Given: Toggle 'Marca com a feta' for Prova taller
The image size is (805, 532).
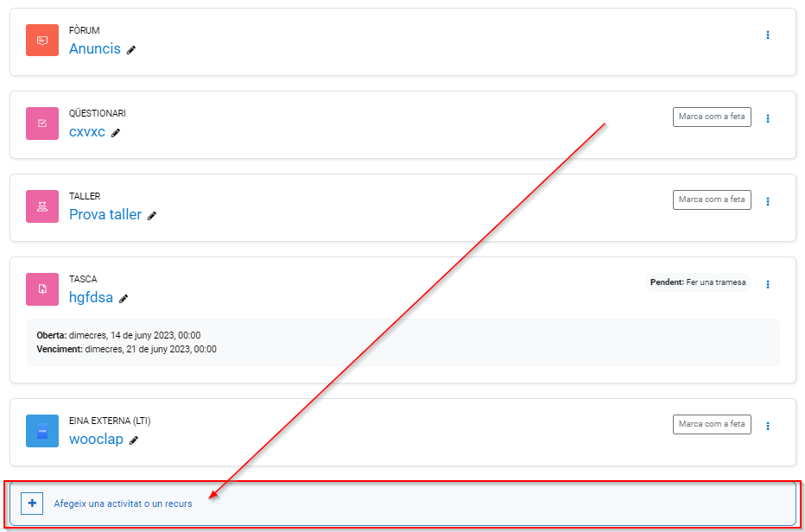Looking at the screenshot, I should point(711,199).
